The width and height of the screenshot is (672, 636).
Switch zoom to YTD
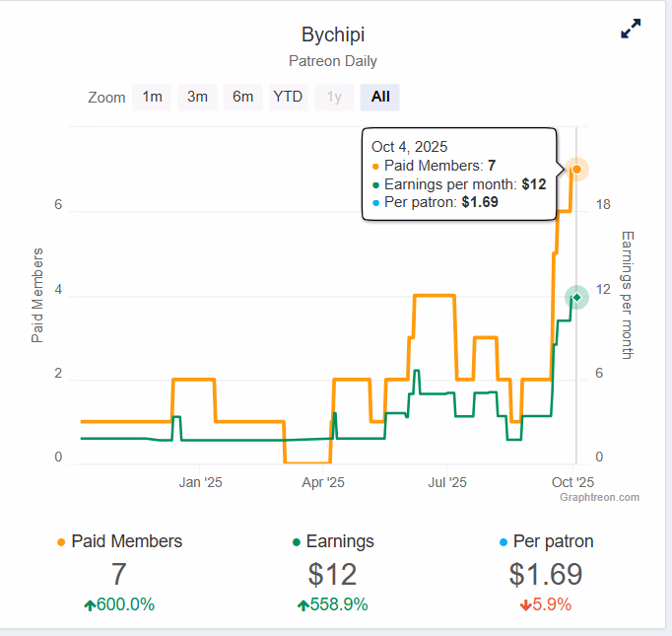tap(288, 97)
